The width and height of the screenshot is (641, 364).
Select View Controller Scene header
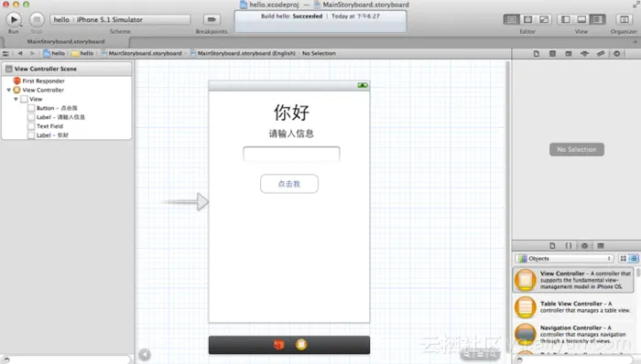coord(67,69)
